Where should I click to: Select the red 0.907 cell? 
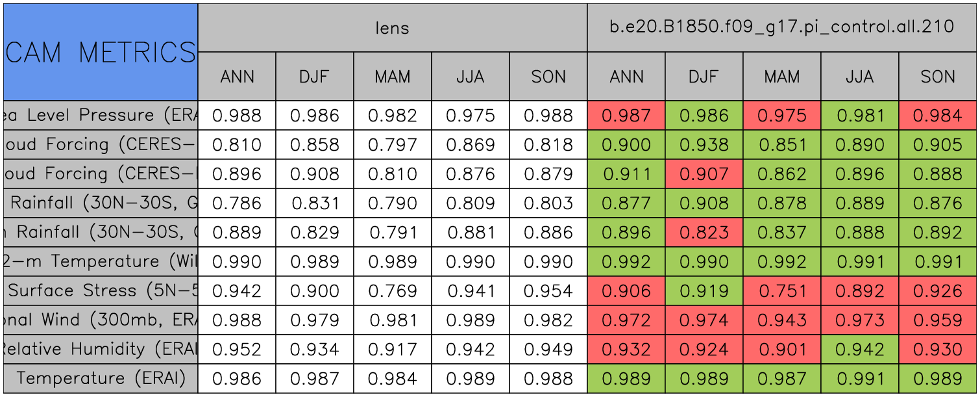click(704, 174)
